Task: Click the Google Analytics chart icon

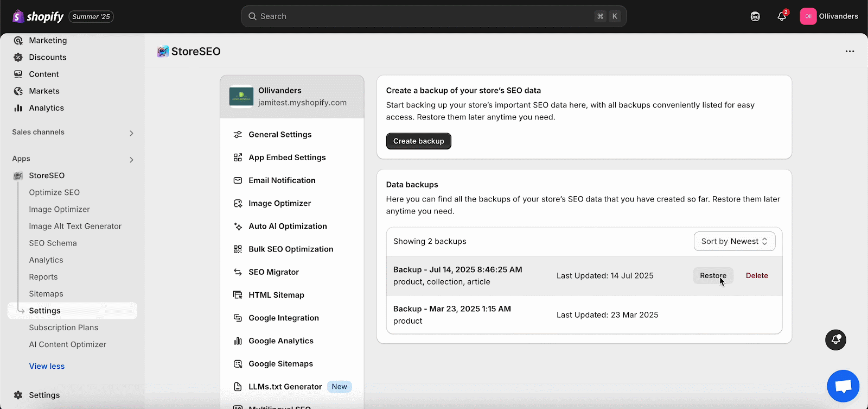Action: click(x=238, y=341)
